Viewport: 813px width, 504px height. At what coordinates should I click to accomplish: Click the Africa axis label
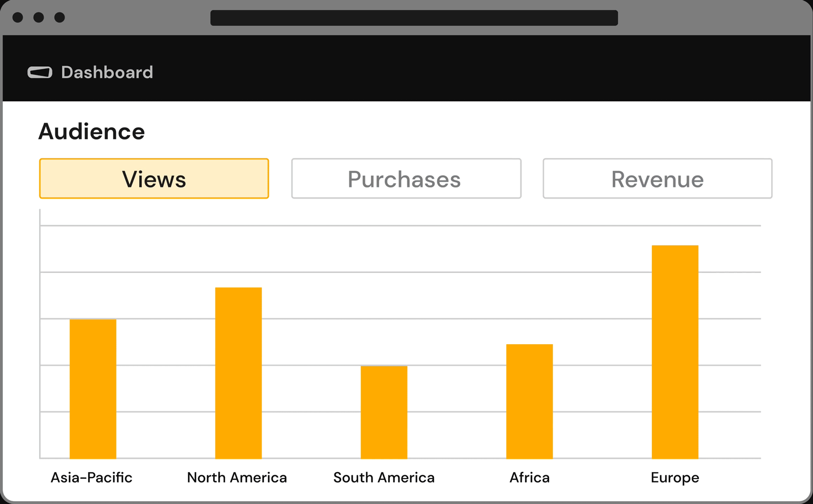click(x=529, y=478)
